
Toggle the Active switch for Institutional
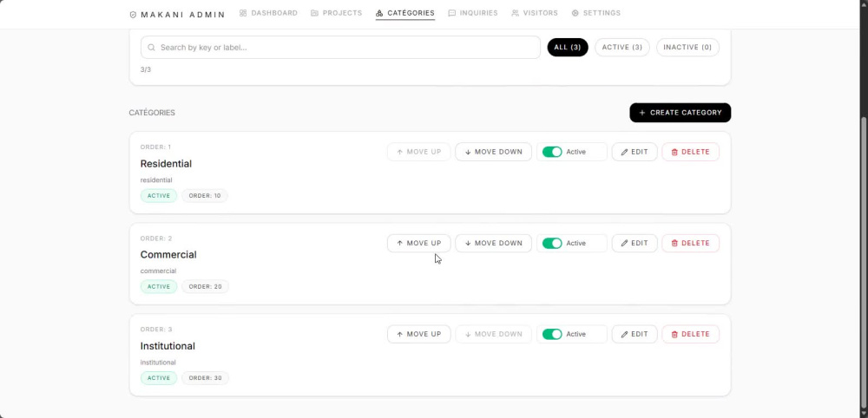(x=552, y=335)
